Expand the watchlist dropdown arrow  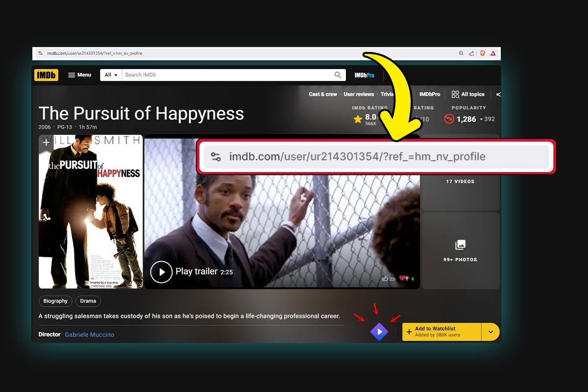tap(490, 332)
